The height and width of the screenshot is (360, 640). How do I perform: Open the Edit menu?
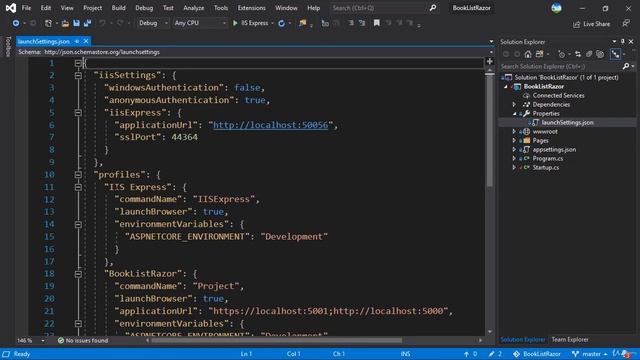coord(46,8)
